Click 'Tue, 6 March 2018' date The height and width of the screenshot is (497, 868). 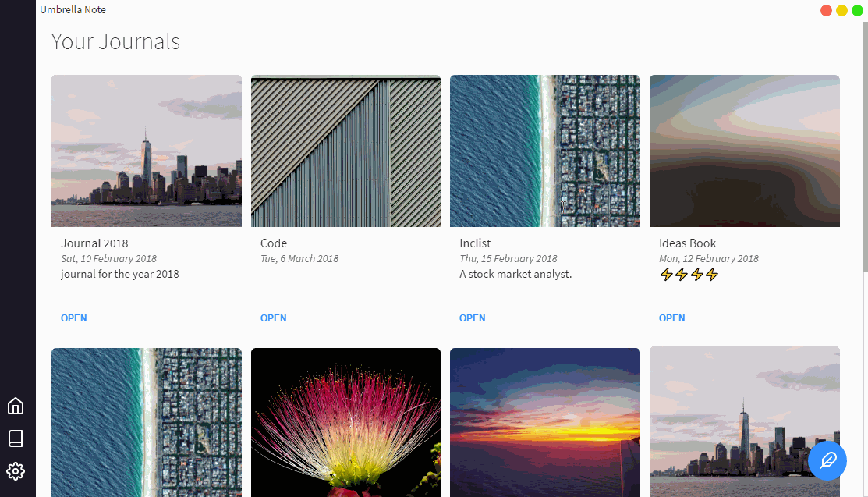point(299,259)
